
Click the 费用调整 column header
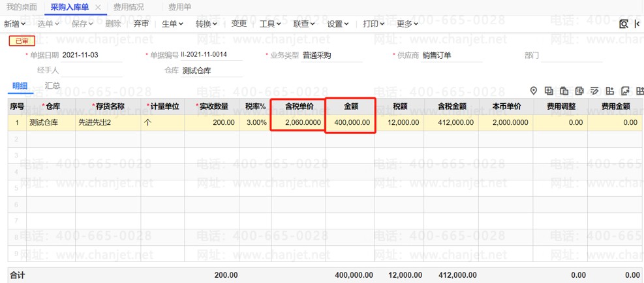tap(560, 107)
